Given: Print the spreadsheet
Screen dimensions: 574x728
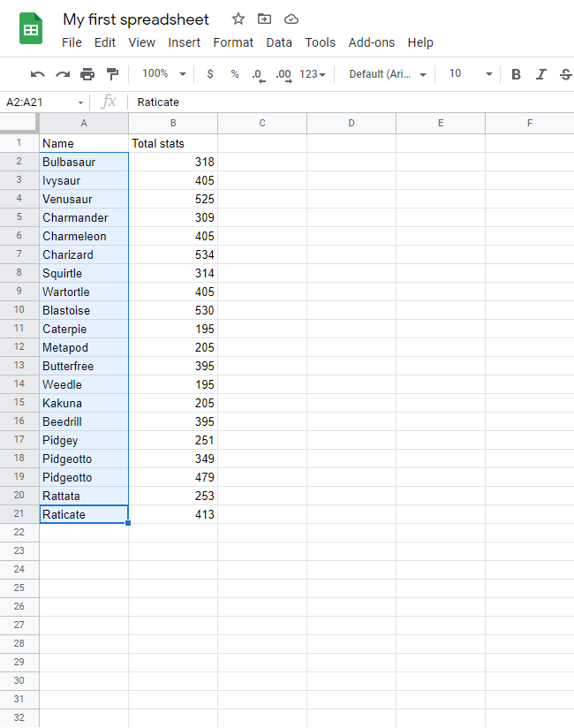Looking at the screenshot, I should 87,74.
